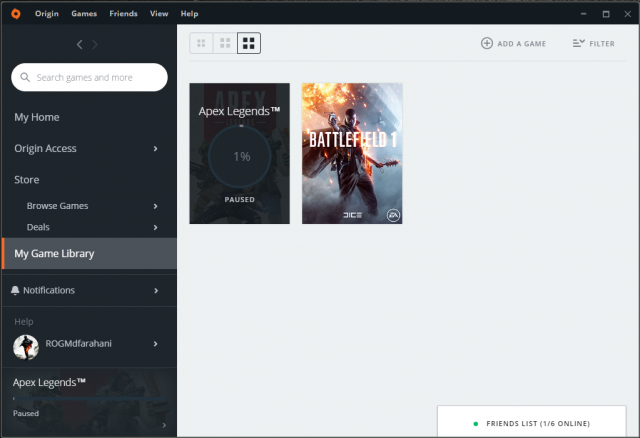Click the Origin logo icon

[x=15, y=14]
